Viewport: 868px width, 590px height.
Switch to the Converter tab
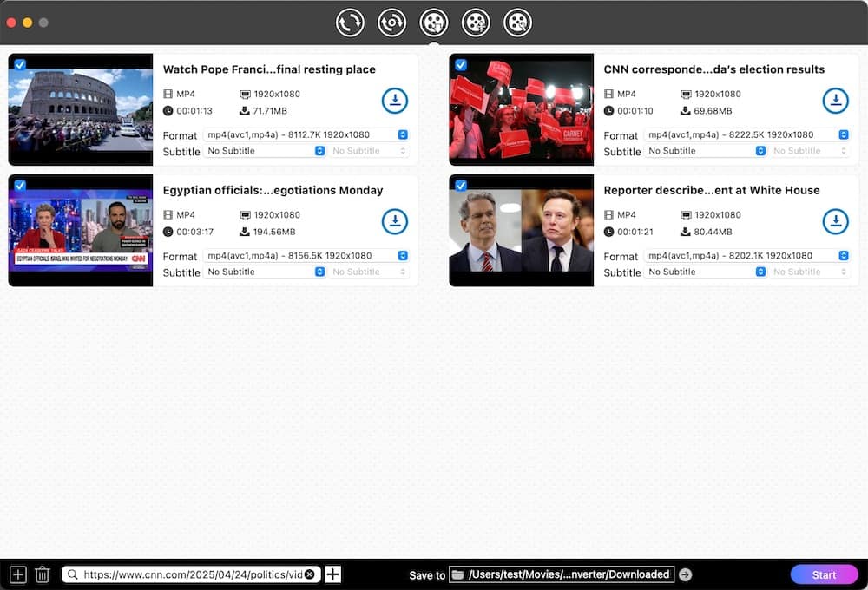(350, 22)
